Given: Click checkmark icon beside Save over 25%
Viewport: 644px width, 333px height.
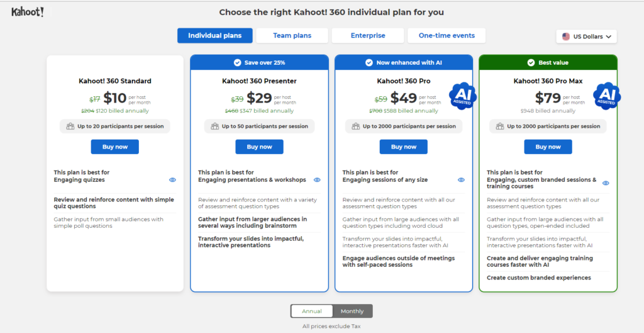Looking at the screenshot, I should tap(237, 62).
